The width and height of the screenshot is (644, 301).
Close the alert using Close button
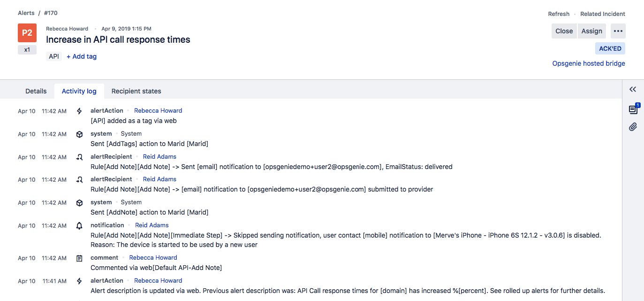(x=564, y=31)
